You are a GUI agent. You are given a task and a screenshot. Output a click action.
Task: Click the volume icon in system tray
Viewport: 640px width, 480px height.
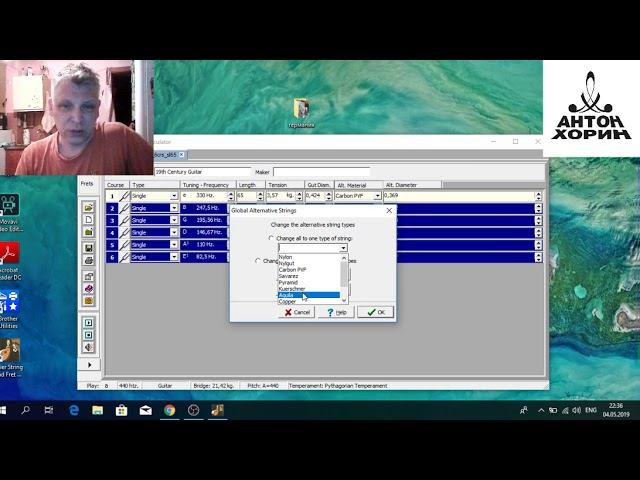[x=576, y=410]
